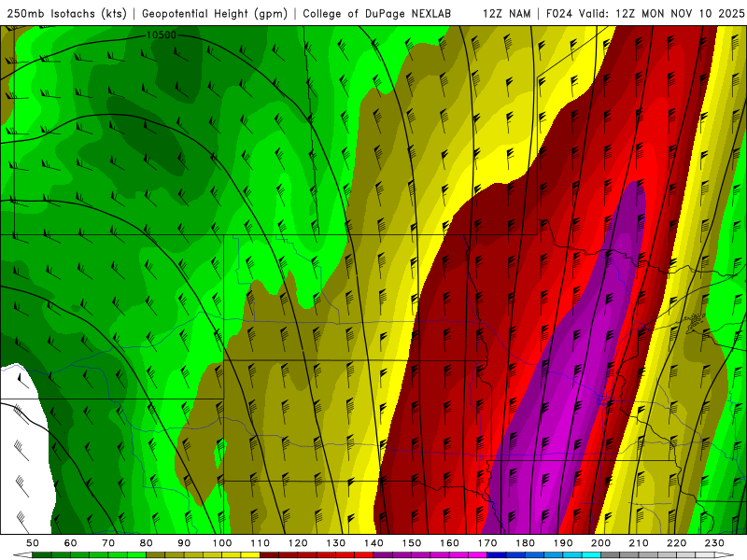Click the 50 legend value
This screenshot has width=747, height=560.
33,543
